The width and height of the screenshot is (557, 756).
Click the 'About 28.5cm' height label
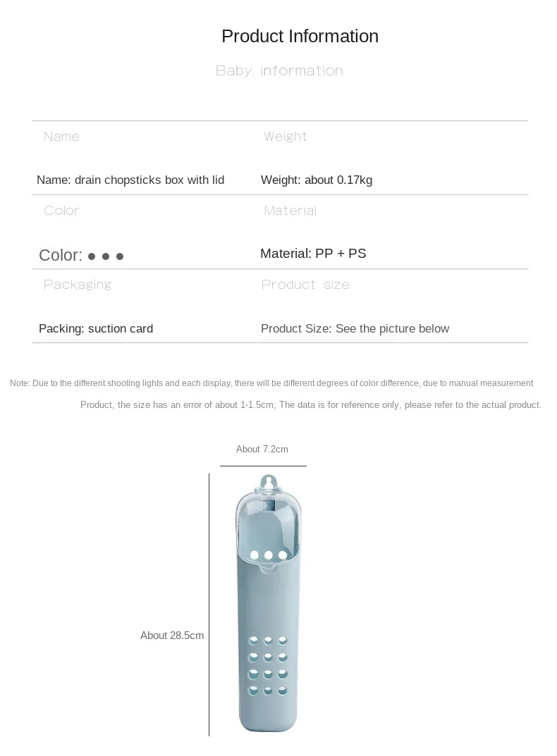[172, 636]
